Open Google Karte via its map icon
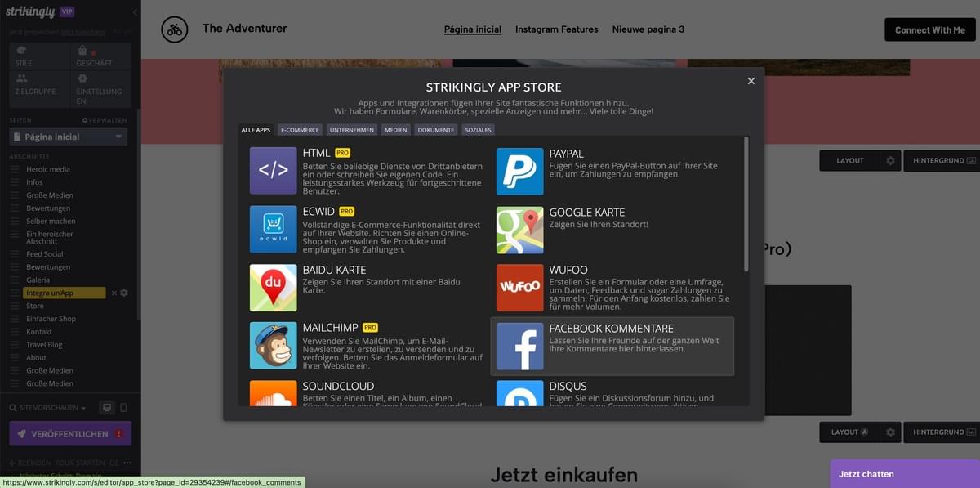980x488 pixels. pyautogui.click(x=519, y=229)
